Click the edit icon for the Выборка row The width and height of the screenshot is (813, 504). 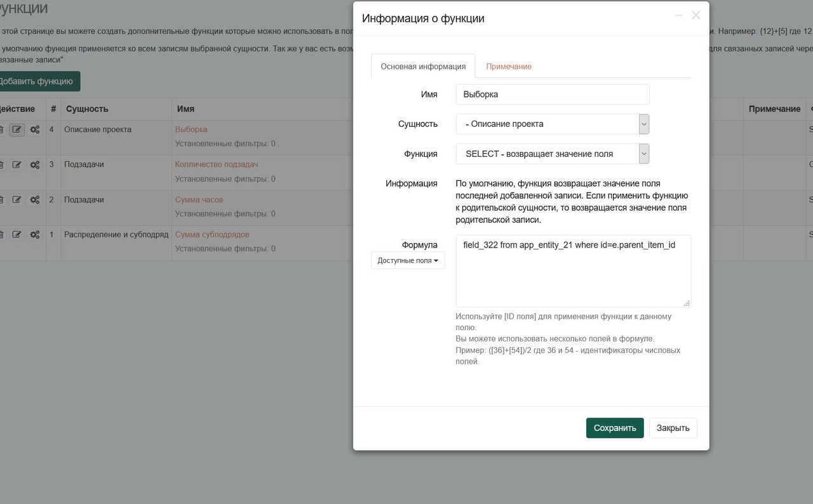17,129
